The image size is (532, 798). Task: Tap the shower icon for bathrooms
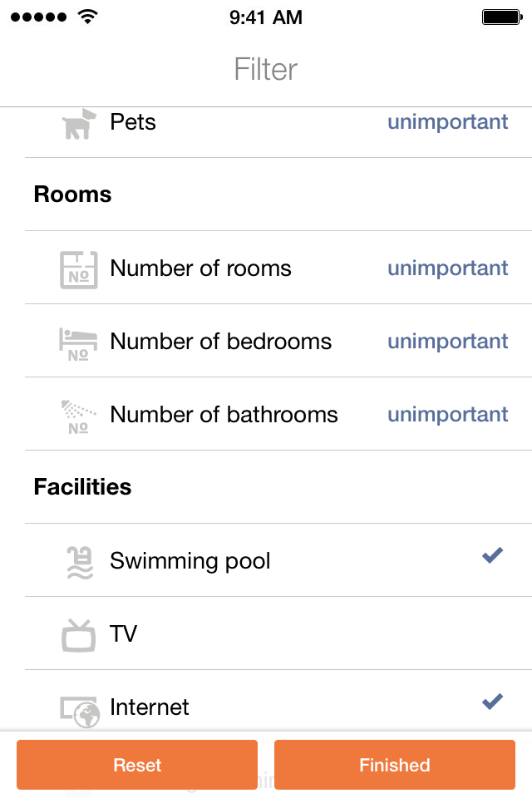tap(78, 416)
